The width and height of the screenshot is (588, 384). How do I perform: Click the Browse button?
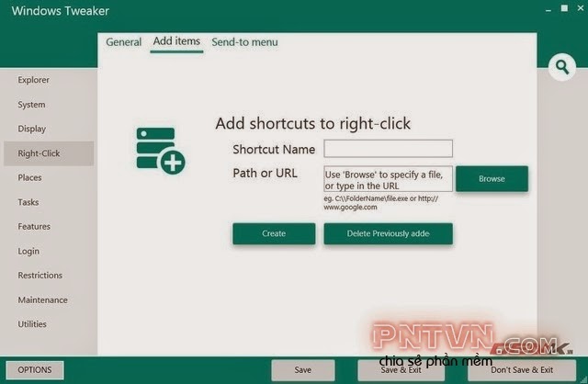(492, 179)
